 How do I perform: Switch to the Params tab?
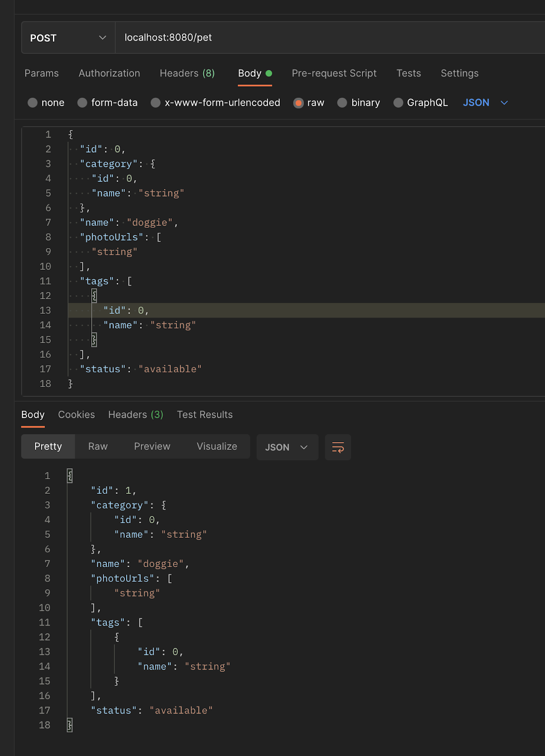(x=42, y=73)
